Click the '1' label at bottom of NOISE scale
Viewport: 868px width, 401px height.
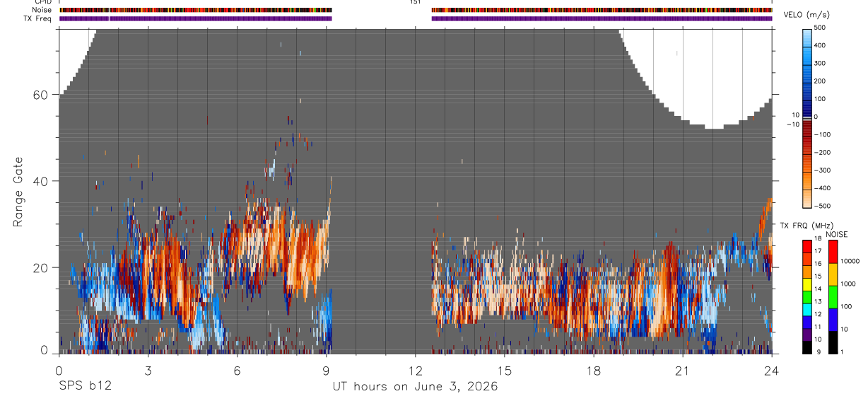843,351
